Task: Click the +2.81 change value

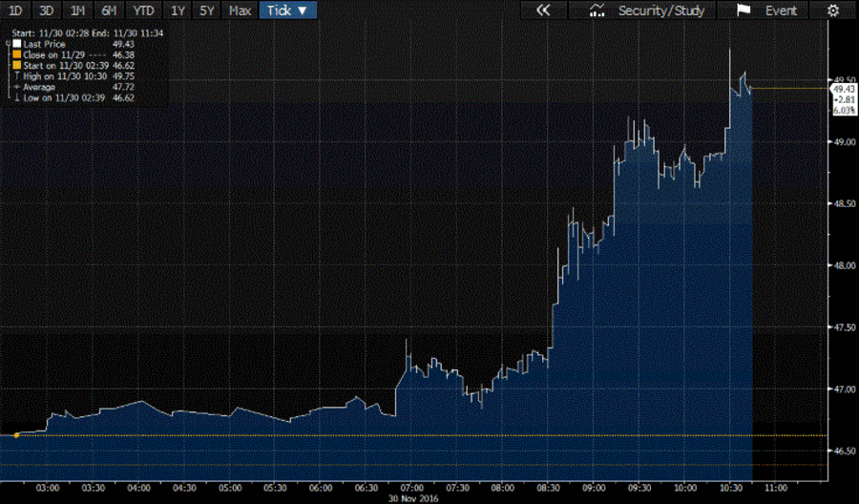Action: click(845, 99)
